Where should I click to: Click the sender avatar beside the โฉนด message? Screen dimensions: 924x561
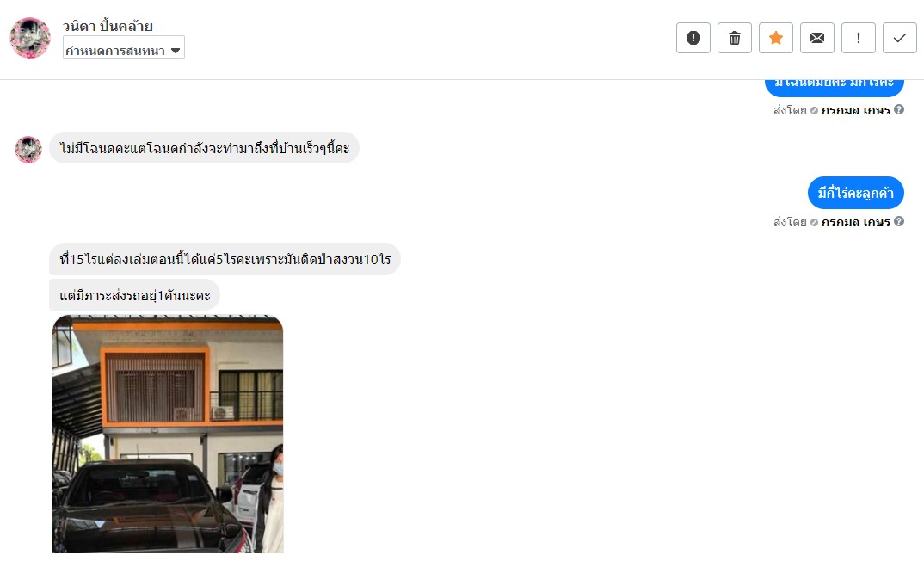click(x=28, y=150)
